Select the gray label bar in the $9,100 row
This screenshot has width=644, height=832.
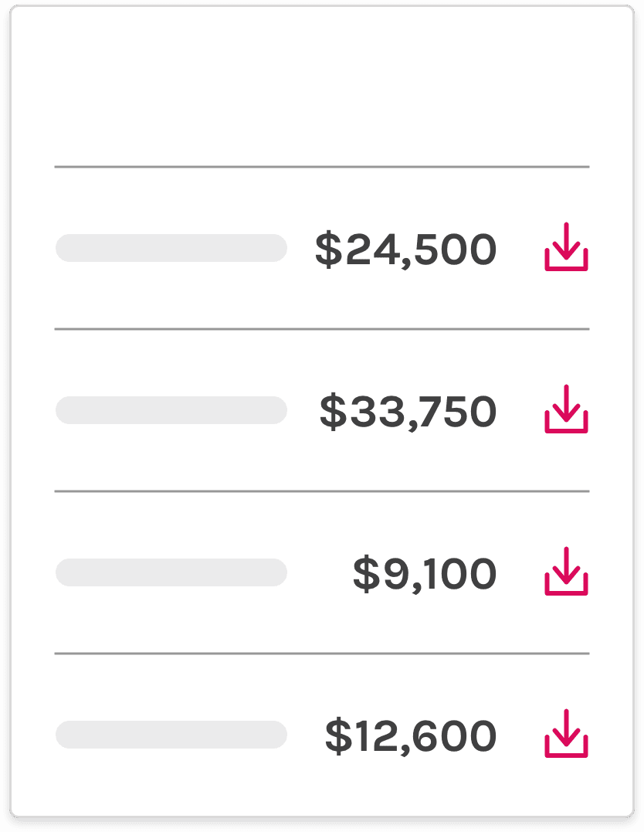click(171, 572)
